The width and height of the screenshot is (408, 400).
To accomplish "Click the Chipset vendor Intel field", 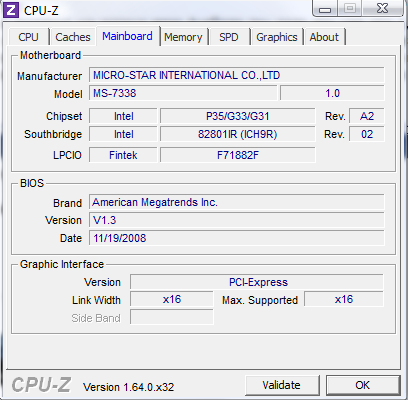I will [x=123, y=116].
